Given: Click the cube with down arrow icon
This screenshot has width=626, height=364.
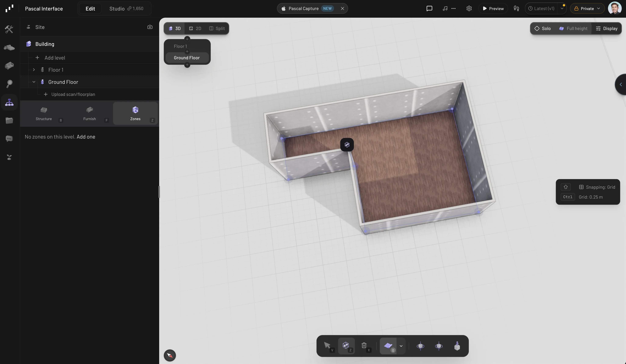Looking at the screenshot, I should (x=457, y=346).
